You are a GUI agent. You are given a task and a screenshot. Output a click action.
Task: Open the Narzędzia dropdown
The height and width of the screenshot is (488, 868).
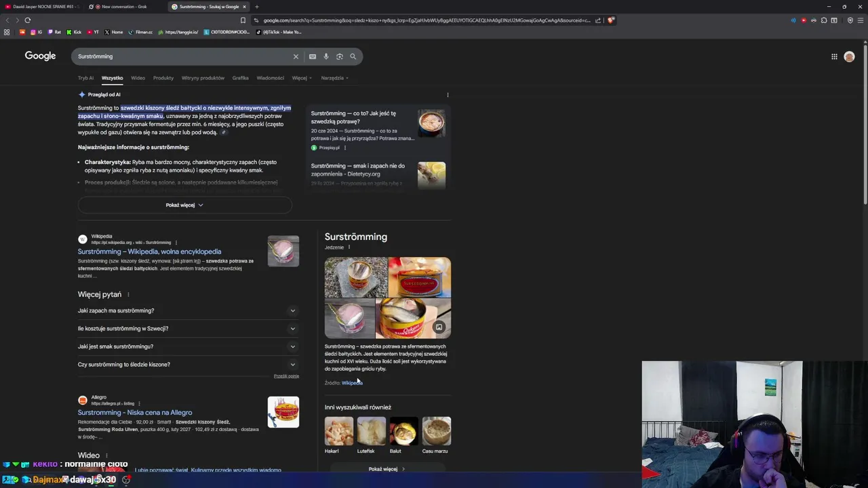(334, 78)
